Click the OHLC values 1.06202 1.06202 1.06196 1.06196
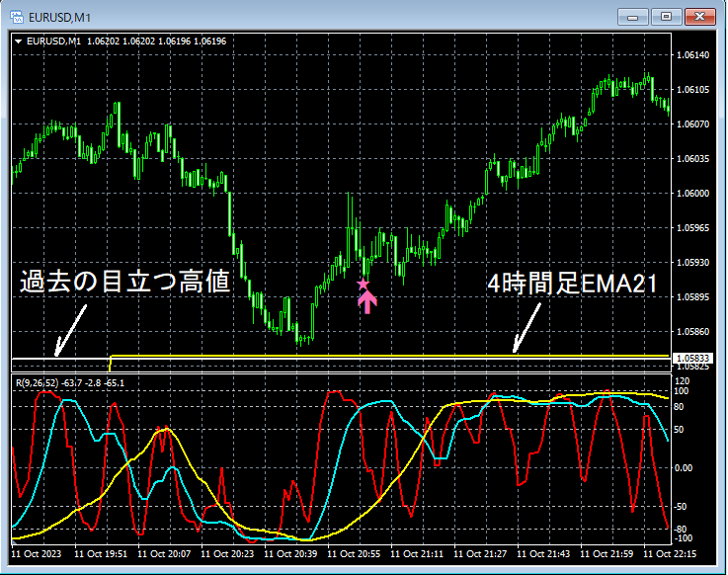Image resolution: width=728 pixels, height=575 pixels. pos(157,41)
